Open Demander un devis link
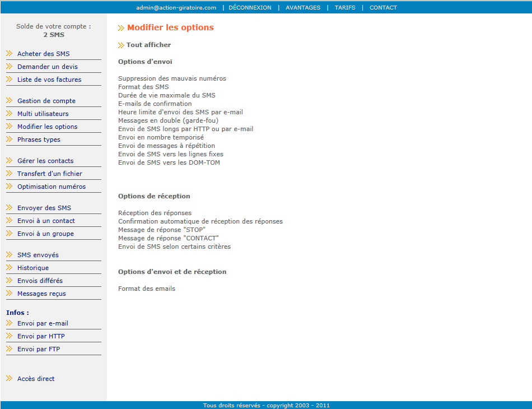The width and height of the screenshot is (532, 409). pyautogui.click(x=48, y=67)
